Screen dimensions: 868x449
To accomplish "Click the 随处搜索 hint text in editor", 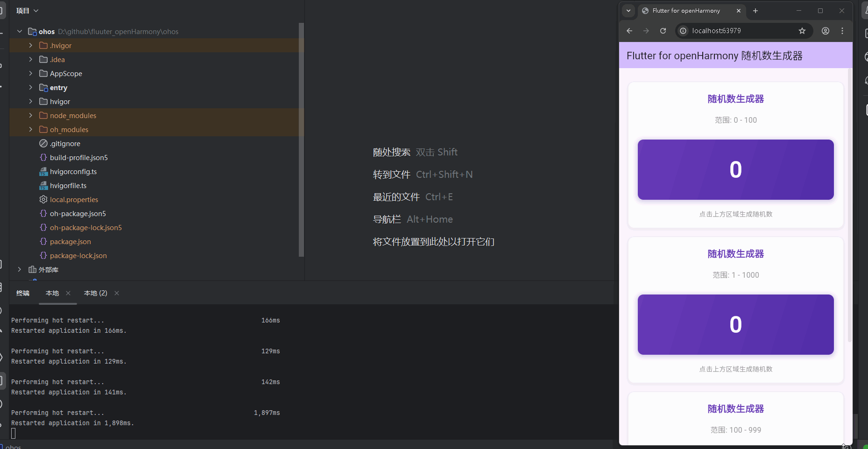I will click(x=392, y=152).
